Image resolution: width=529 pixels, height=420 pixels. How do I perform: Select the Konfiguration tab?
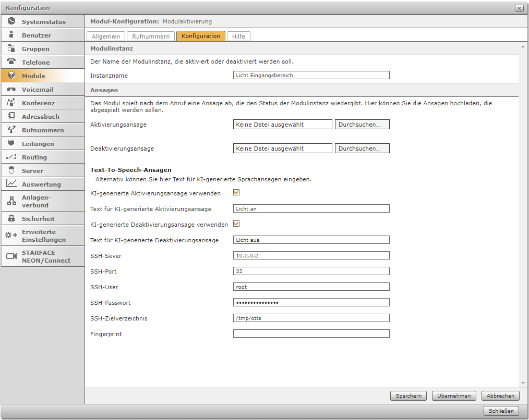[x=201, y=36]
